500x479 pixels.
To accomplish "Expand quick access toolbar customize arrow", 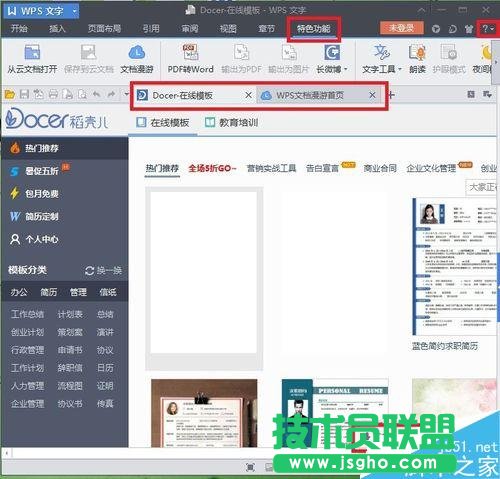I will 126,95.
